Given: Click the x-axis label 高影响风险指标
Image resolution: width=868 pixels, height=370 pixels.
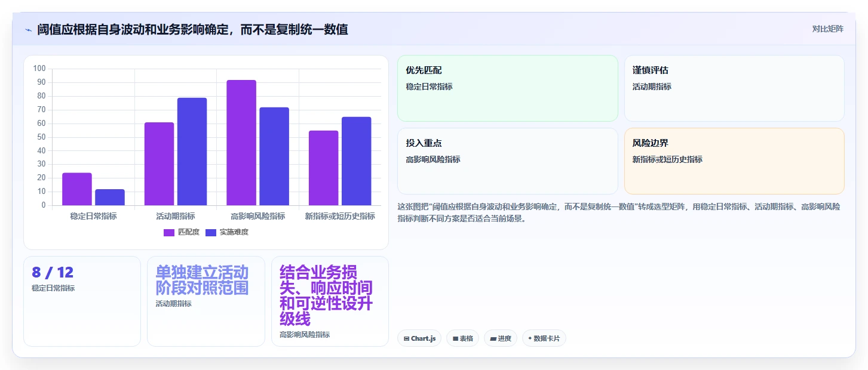Looking at the screenshot, I should (x=258, y=216).
